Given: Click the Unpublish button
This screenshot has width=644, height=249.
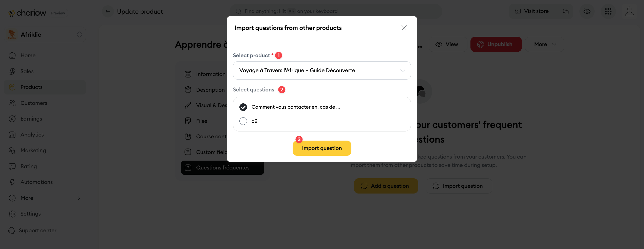Looking at the screenshot, I should pos(496,44).
